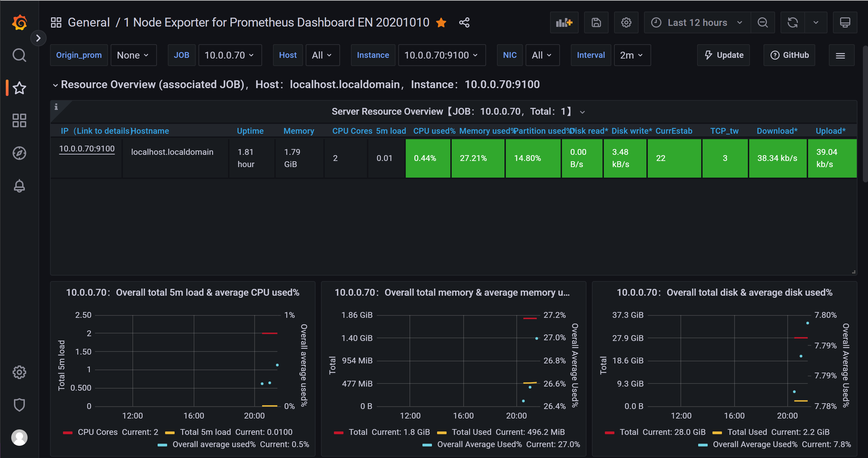
Task: Open the Dashboards grid icon in sidebar
Action: click(19, 120)
